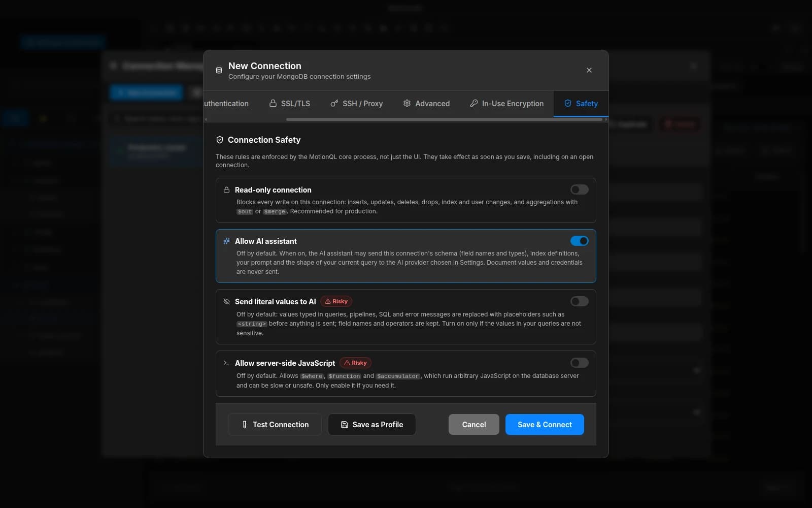Screen dimensions: 812x508
Task: Enable the Read-only connection toggle
Action: coord(579,189)
